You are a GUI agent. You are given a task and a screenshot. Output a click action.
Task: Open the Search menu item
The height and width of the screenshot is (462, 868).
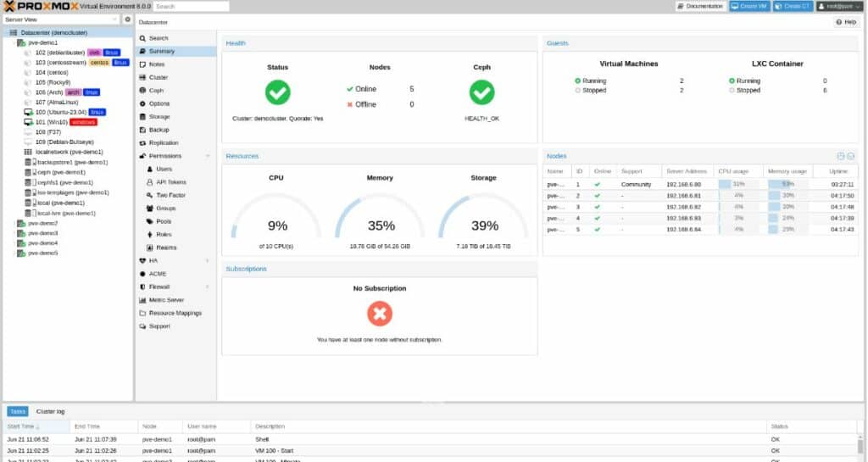click(175, 38)
